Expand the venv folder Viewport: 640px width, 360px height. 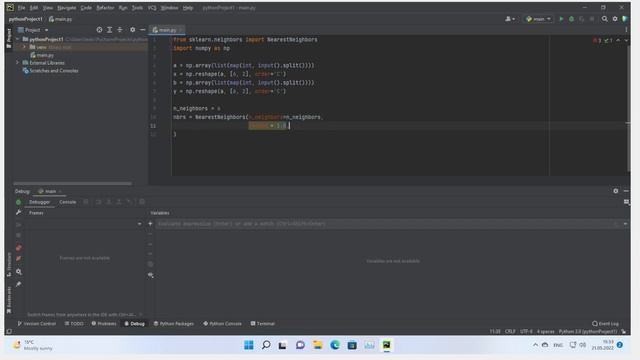[24, 47]
